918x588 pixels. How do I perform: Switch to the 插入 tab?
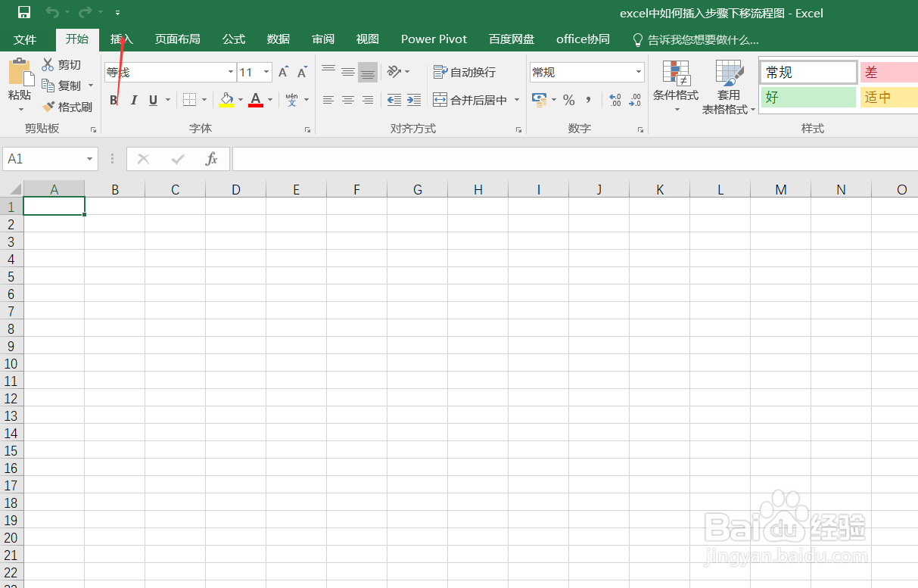coord(121,39)
